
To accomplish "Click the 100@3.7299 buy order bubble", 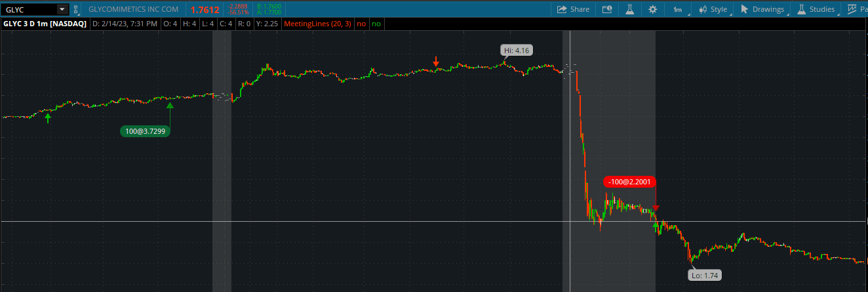I will tap(144, 131).
